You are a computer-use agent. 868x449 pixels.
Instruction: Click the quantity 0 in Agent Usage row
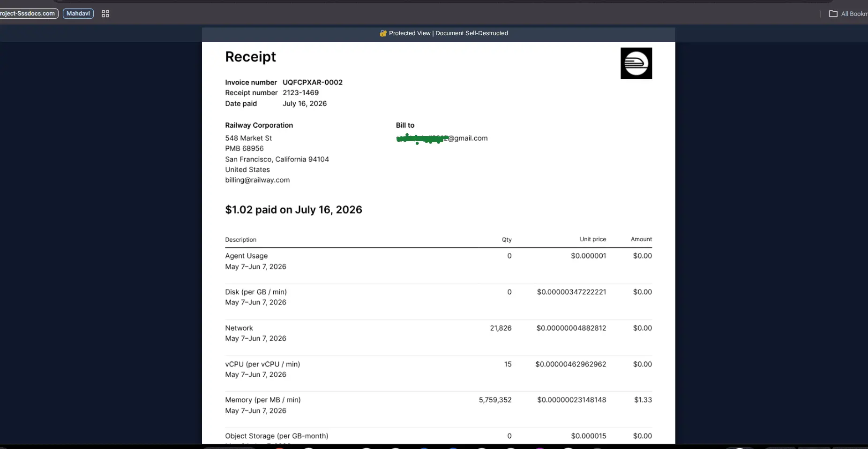click(509, 256)
